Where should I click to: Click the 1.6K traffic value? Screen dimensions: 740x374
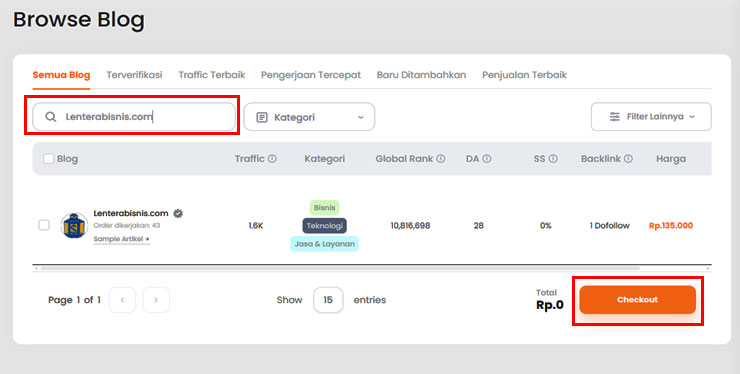256,226
